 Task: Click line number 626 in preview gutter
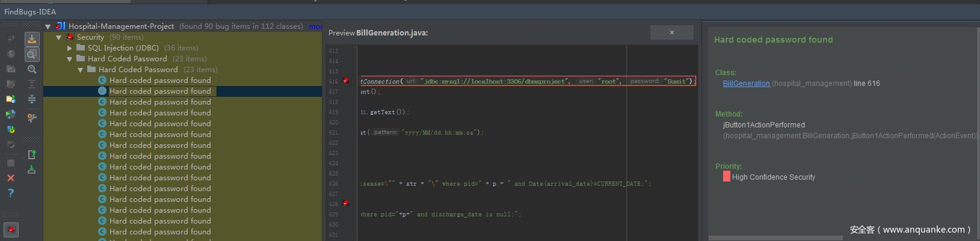[333, 184]
